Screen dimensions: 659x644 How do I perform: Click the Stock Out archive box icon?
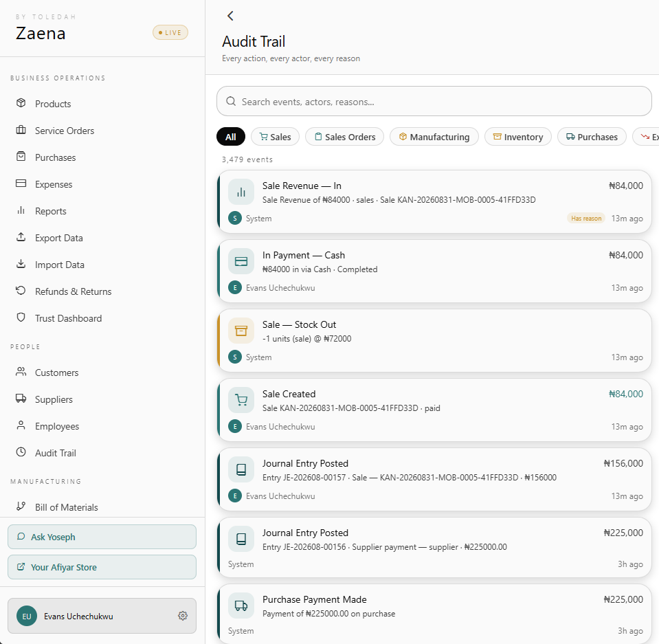click(241, 331)
